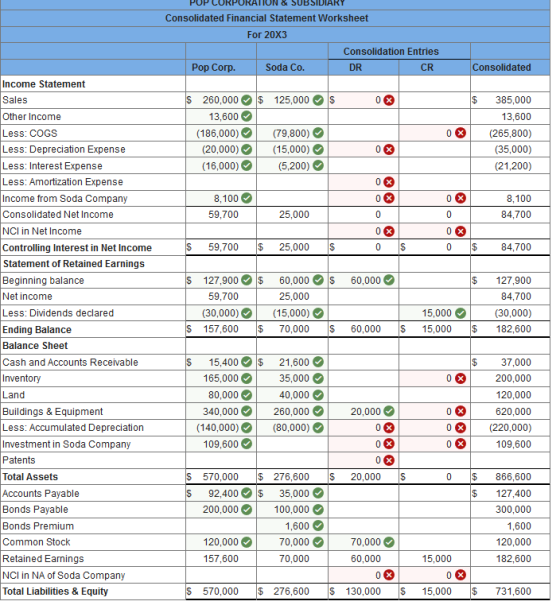Click red X icon in Patents DR cell
560x609 pixels.
tap(389, 460)
